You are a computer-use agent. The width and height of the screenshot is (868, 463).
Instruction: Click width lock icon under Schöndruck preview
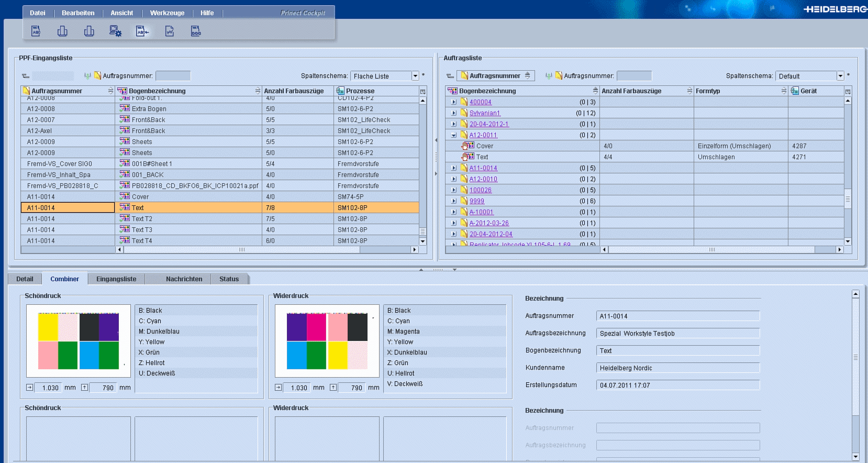pyautogui.click(x=29, y=388)
